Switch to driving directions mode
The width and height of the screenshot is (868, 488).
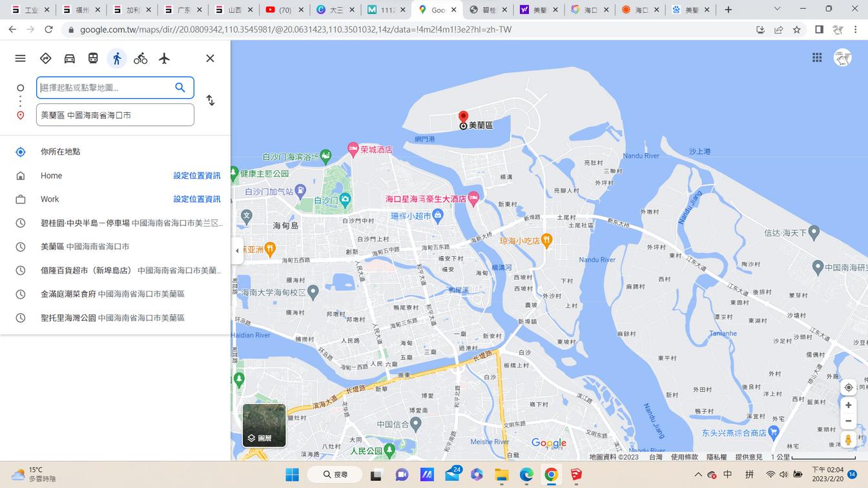tap(69, 58)
